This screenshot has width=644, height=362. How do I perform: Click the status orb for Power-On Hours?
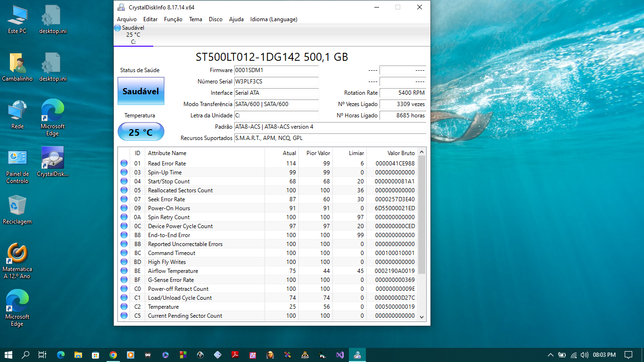pos(124,208)
